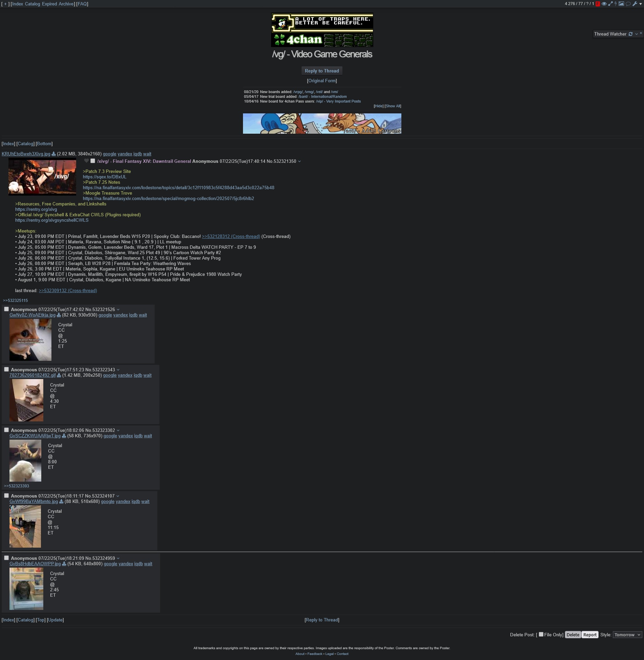Open quick reply speech bubble icon
644x660 pixels.
pyautogui.click(x=628, y=4)
